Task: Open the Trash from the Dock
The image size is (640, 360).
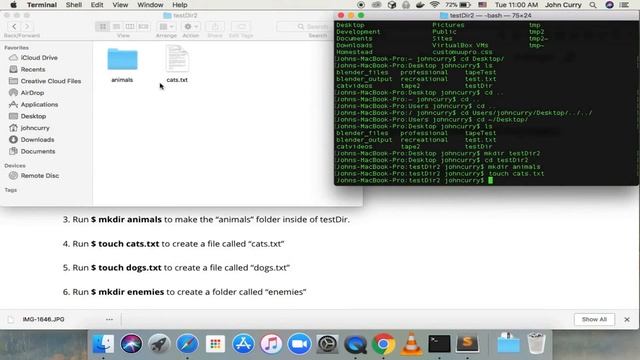Action: [x=536, y=344]
